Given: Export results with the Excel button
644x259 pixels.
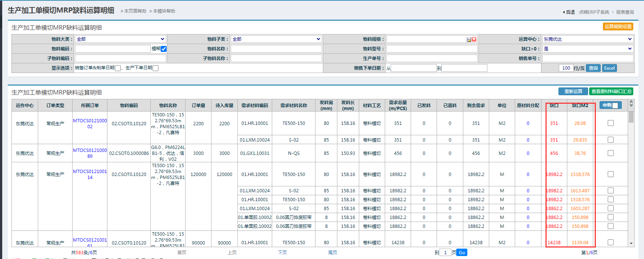Looking at the screenshot, I should click(609, 68).
